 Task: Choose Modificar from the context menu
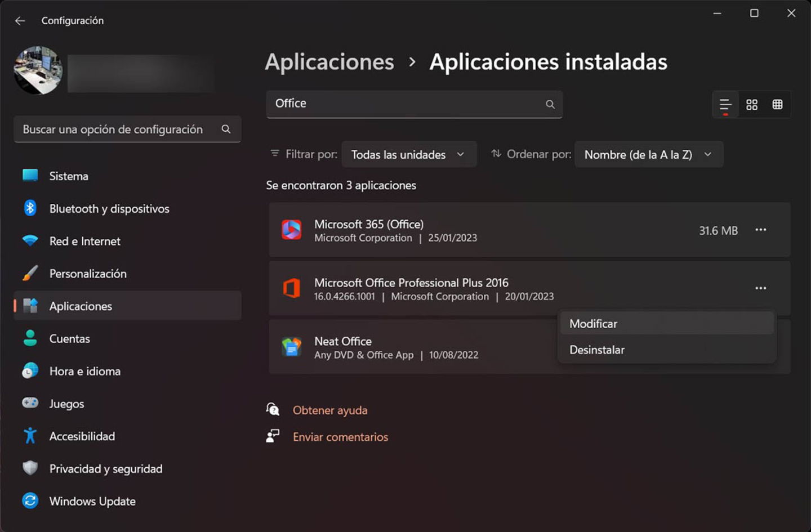667,324
